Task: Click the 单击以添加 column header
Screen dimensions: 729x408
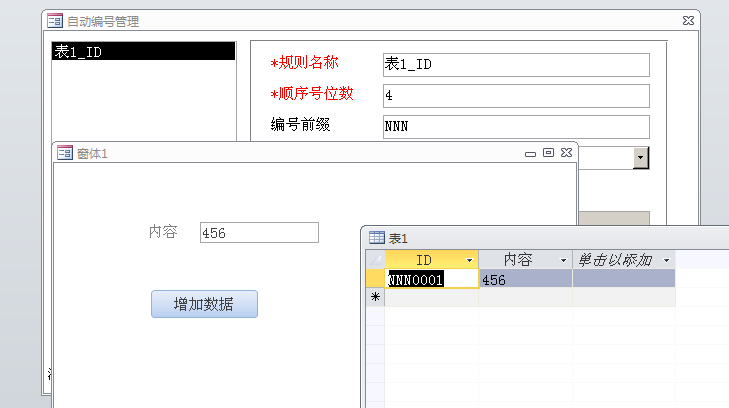Action: point(624,260)
